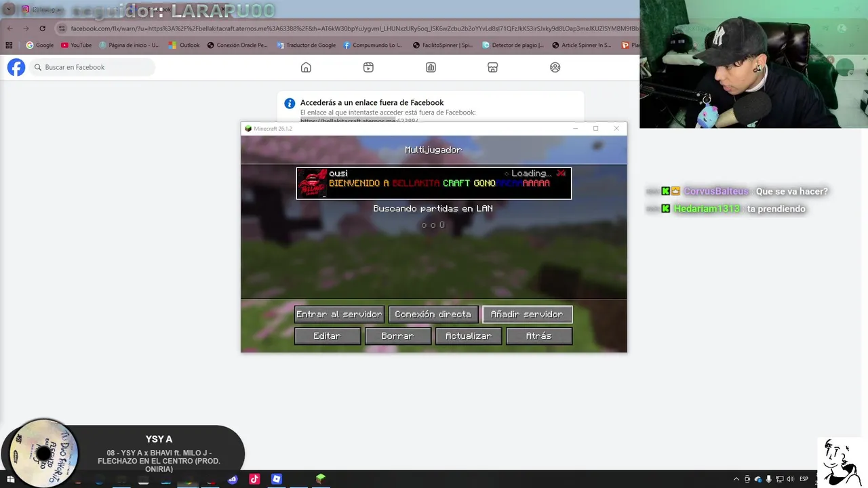Open the Discord taskbar icon

tap(233, 479)
